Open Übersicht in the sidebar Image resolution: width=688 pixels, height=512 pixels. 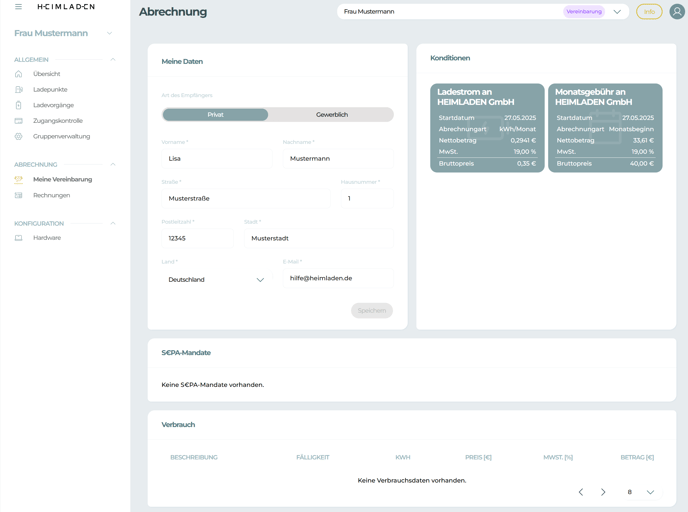pos(47,74)
